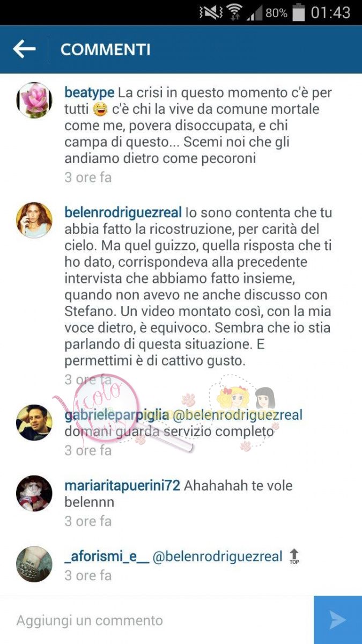Tap the COMMENTI header title
This screenshot has width=362, height=644.
106,50
